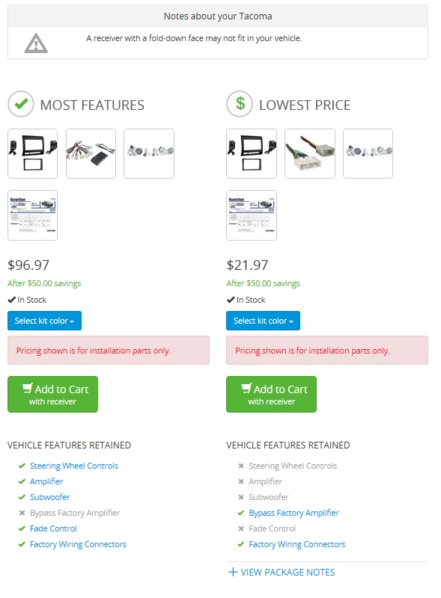The width and height of the screenshot is (441, 598).
Task: Click the dollar sign Lowest Price icon
Action: pos(240,104)
